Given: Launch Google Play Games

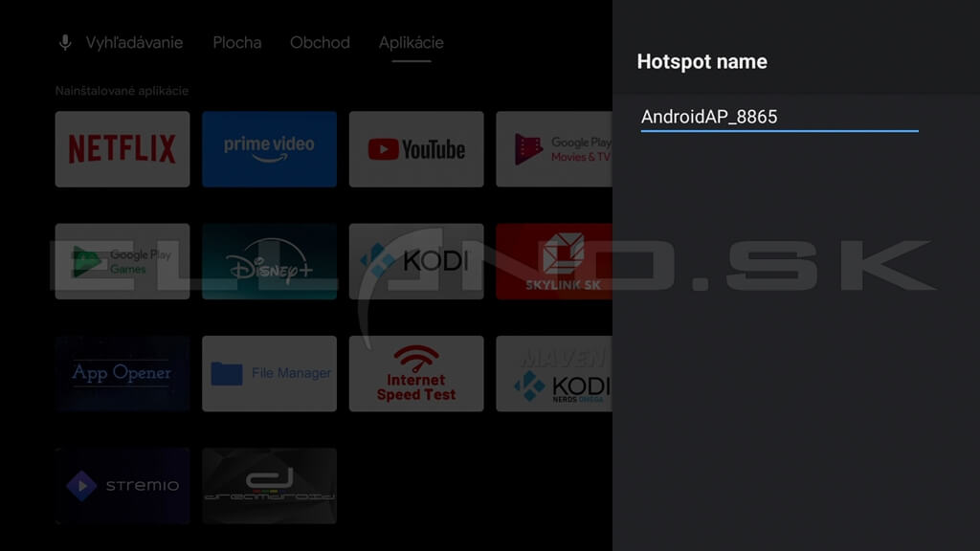Looking at the screenshot, I should point(122,261).
